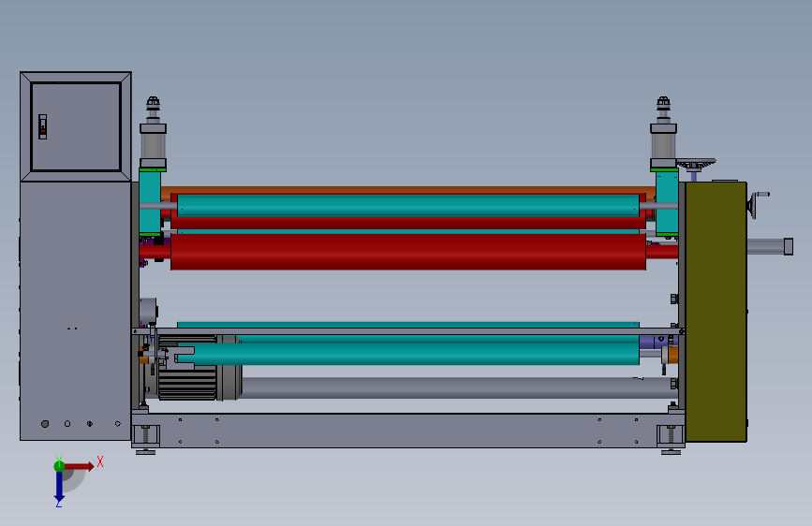The image size is (812, 526).
Task: Select the gray lower shaft tube
Action: 458,387
